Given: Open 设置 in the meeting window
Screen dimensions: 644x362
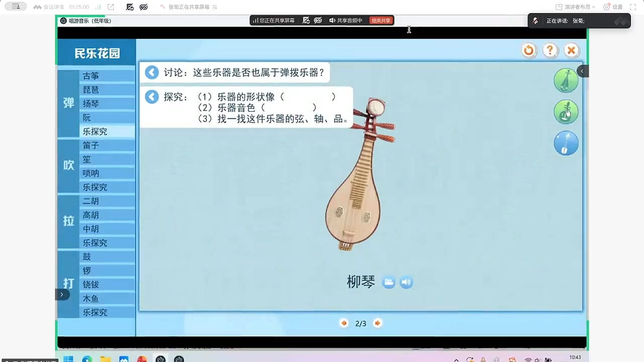Looking at the screenshot, I should point(613,7).
